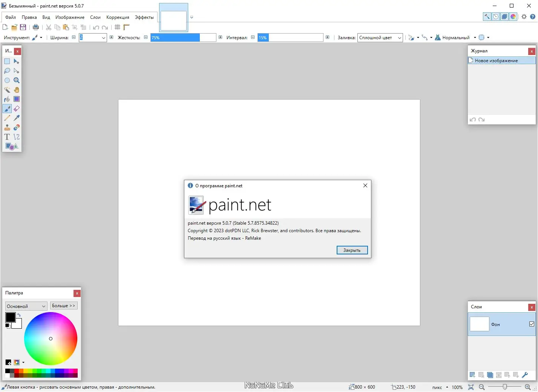Select the Gradient tool
Image resolution: width=538 pixels, height=392 pixels.
(17, 99)
